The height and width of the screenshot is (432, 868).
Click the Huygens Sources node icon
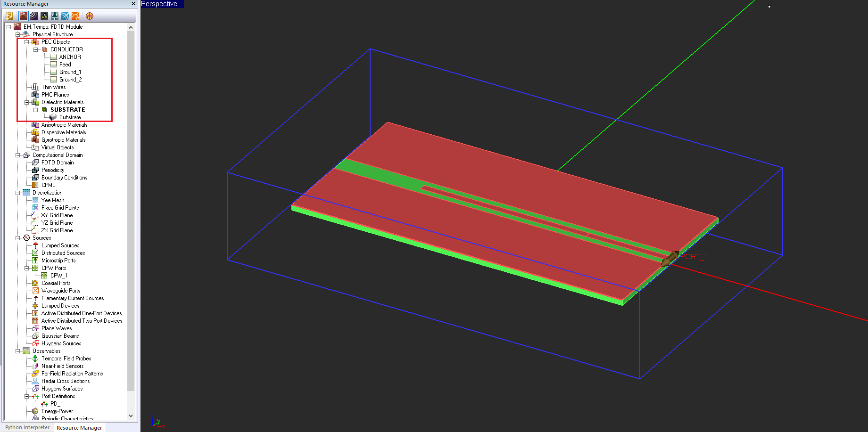pyautogui.click(x=35, y=343)
